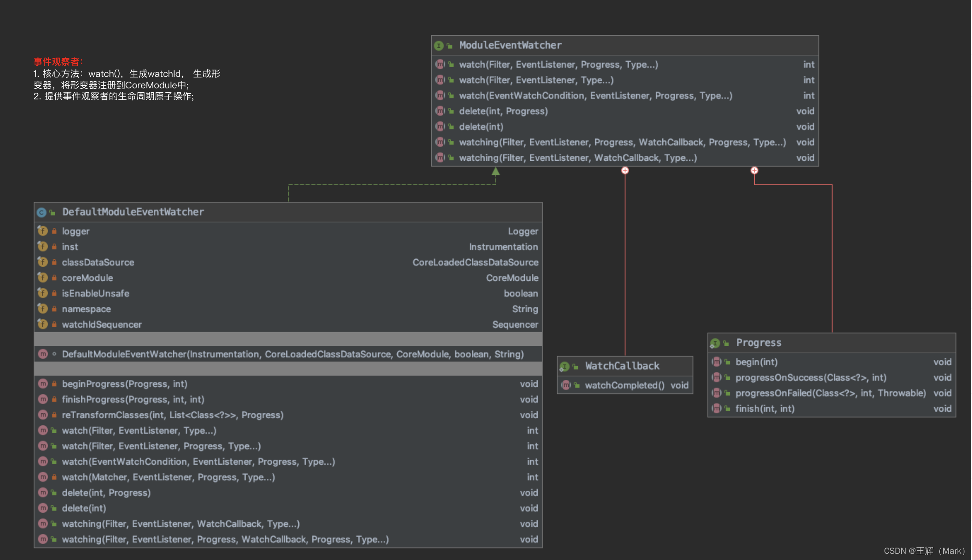
Task: Click the interface icon beside WatchCallback title
Action: (x=565, y=367)
